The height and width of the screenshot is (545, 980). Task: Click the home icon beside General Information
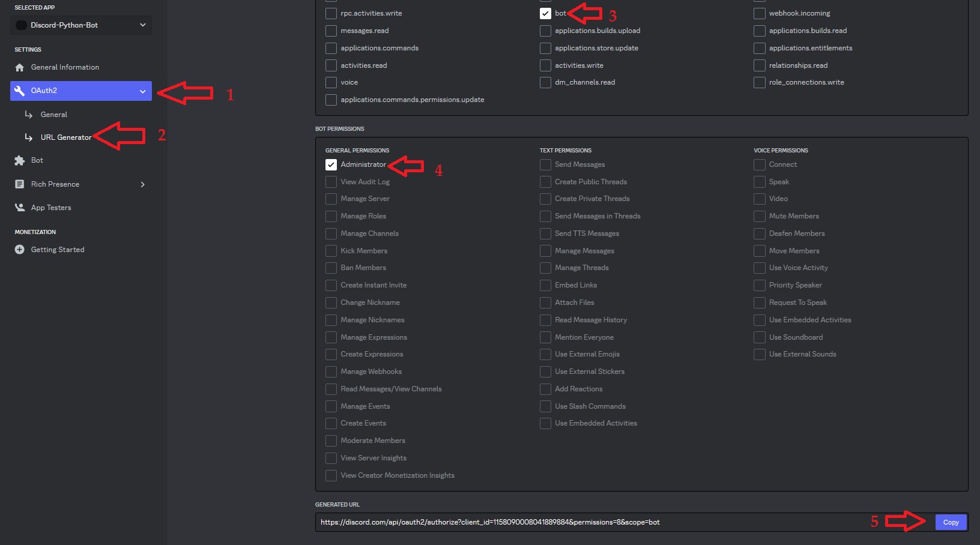tap(20, 67)
